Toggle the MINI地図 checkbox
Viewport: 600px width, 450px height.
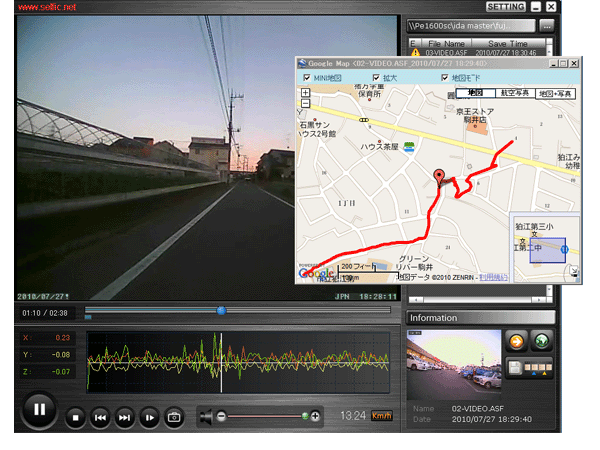tap(307, 78)
